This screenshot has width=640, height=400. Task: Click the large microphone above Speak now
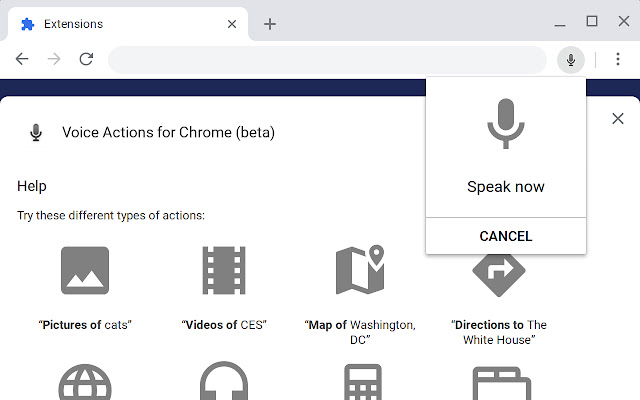[x=506, y=124]
